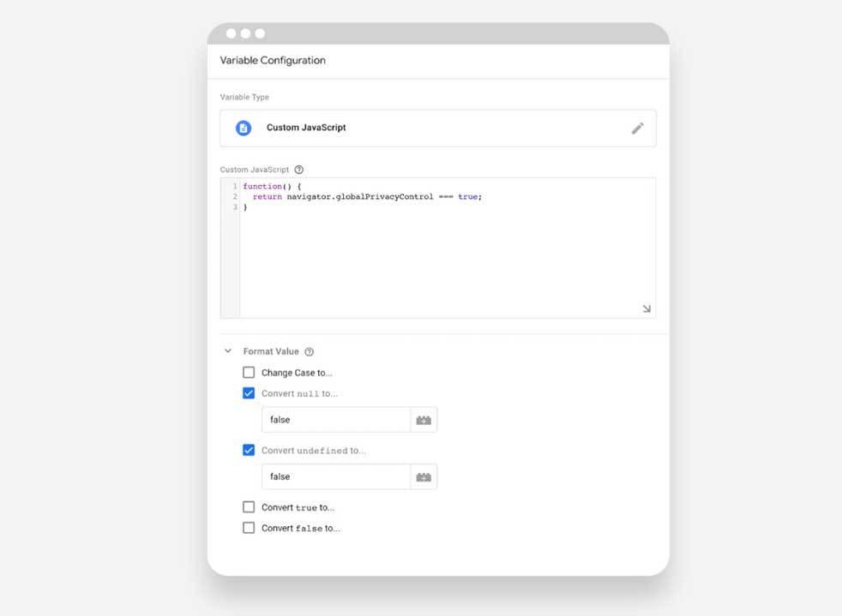Click the code editor resize handle
This screenshot has width=842, height=616.
(647, 308)
